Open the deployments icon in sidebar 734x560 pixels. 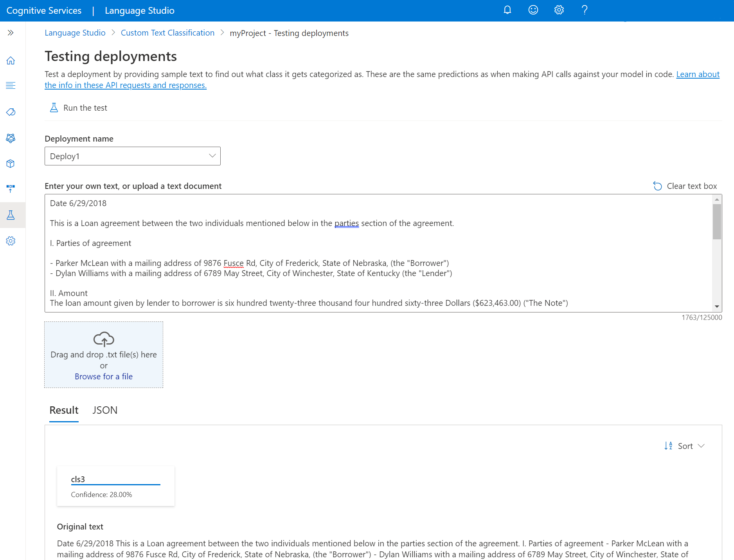tap(11, 189)
